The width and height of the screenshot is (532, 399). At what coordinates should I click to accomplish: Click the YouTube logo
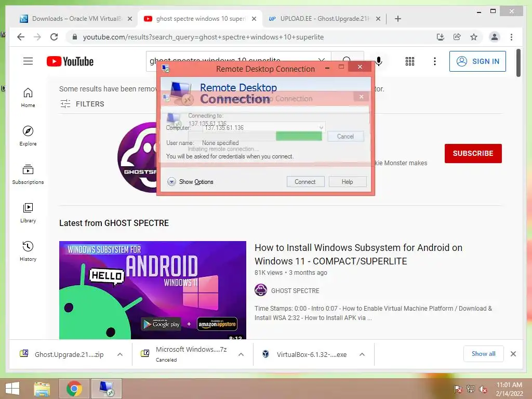coord(70,61)
